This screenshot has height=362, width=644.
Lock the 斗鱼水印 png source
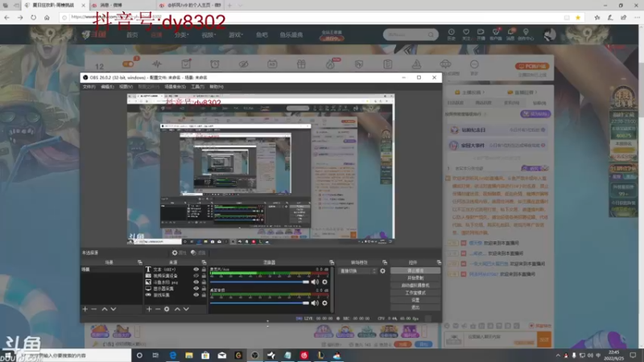click(204, 282)
